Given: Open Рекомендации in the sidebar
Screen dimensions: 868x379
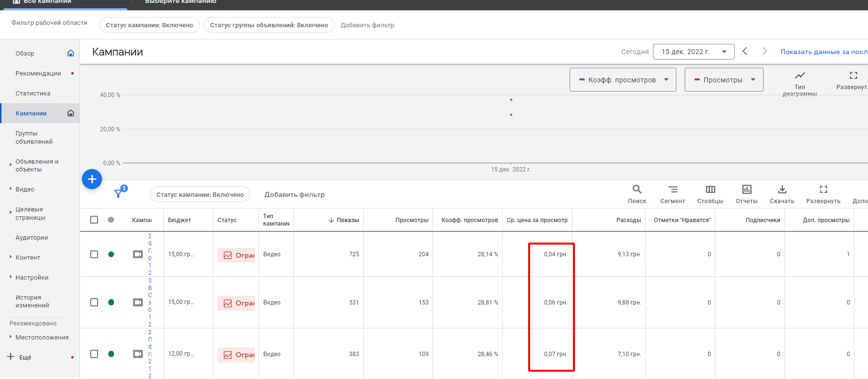Looking at the screenshot, I should click(38, 74).
